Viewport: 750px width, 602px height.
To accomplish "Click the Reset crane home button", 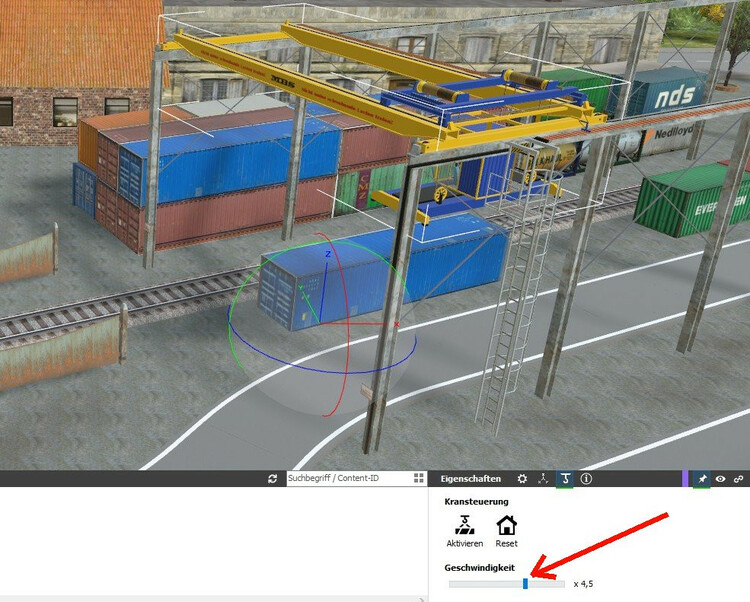I will tap(507, 531).
